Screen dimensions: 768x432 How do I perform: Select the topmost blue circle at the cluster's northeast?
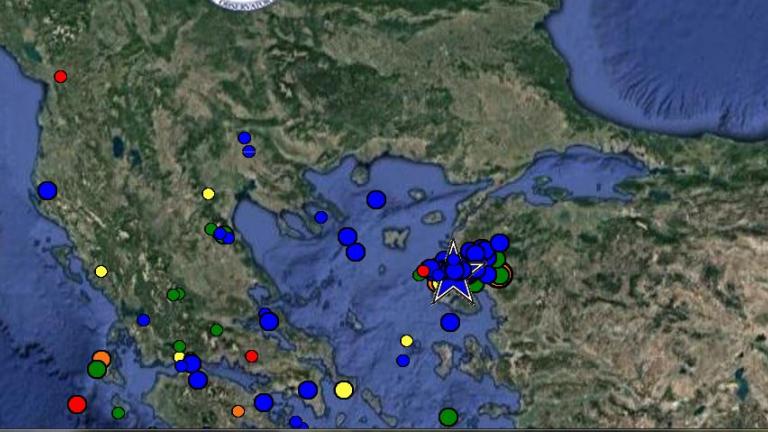(x=500, y=243)
